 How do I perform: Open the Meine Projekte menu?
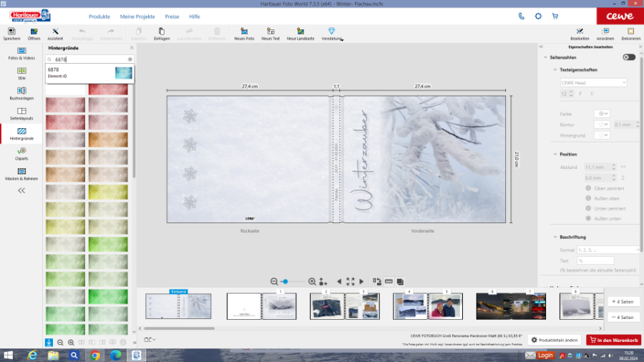(137, 16)
